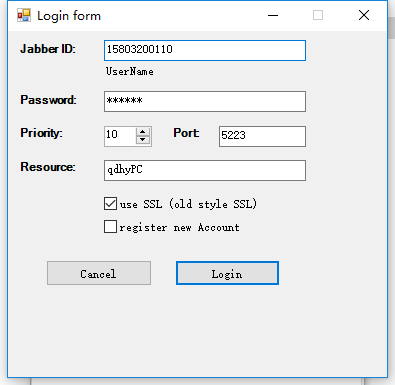Click the Login form title bar text
This screenshot has height=385, width=395.
tap(69, 16)
